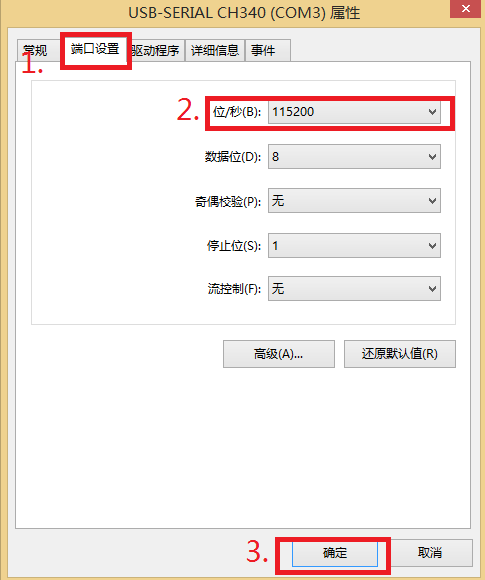Click the 奇偶校验(P): field label

click(x=228, y=202)
